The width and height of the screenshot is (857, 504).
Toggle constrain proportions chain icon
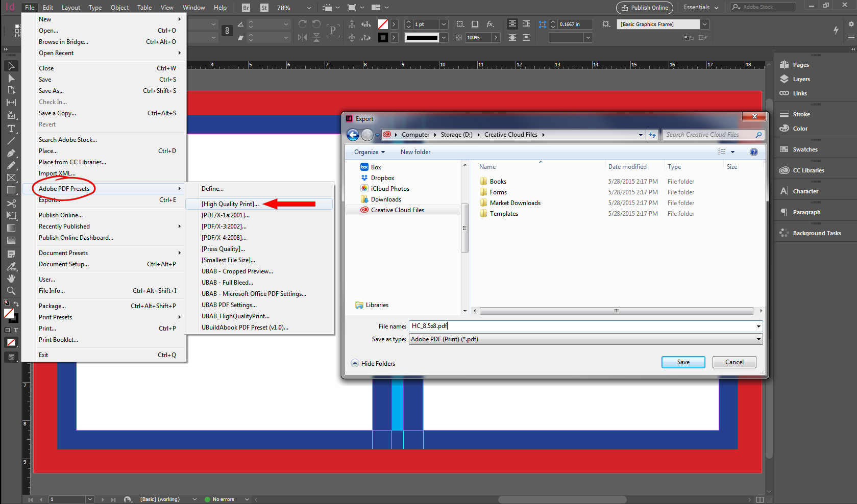point(227,31)
